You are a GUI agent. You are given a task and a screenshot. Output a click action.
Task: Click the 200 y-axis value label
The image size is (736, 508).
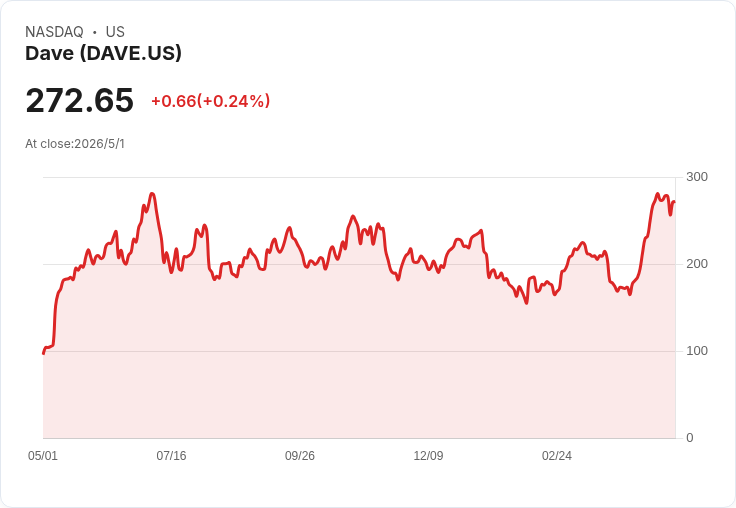[x=697, y=264]
